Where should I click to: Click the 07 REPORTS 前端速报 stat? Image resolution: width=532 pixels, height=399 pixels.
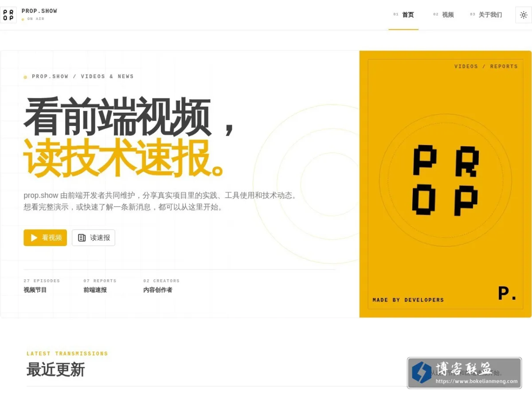tap(100, 286)
